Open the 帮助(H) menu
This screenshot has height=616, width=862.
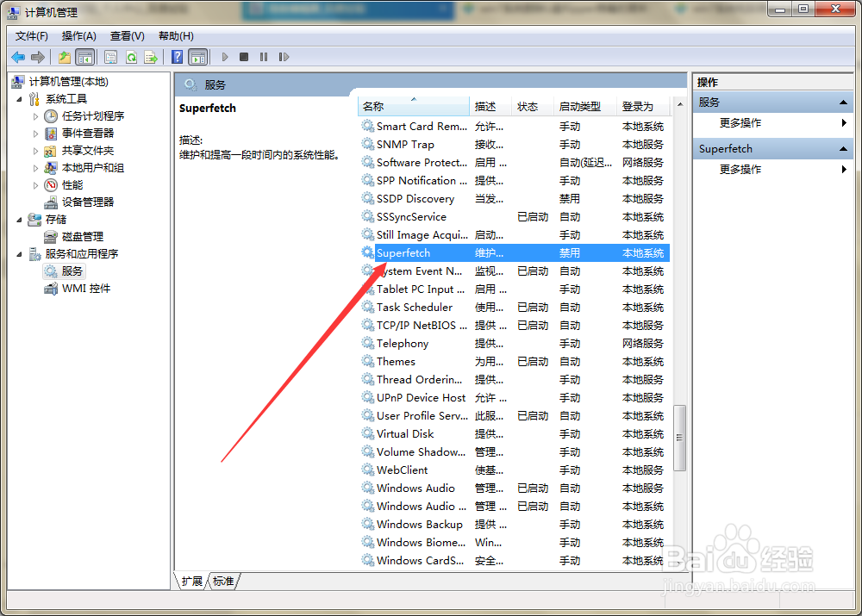176,36
